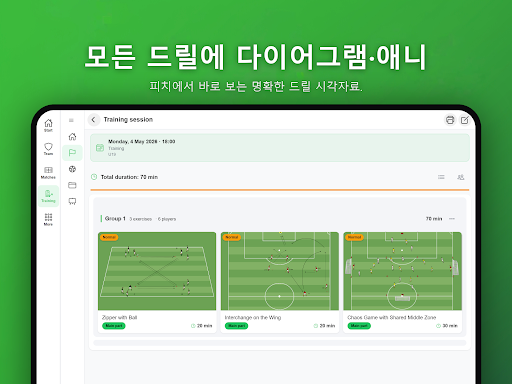Open the Monday, 4 May session info card
Viewport: 512px width, 384px height.
tap(280, 148)
